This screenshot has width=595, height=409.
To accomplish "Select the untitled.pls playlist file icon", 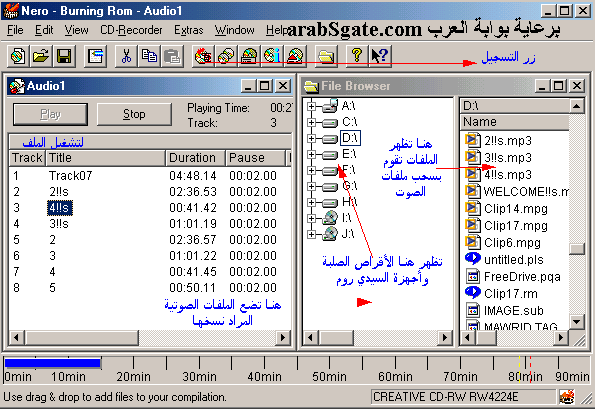I will click(x=472, y=259).
